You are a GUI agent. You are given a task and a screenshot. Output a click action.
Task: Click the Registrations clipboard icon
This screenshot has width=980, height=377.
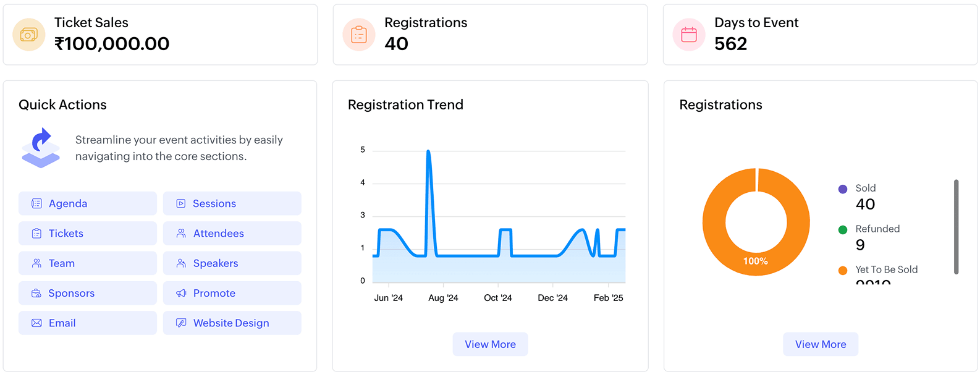358,35
